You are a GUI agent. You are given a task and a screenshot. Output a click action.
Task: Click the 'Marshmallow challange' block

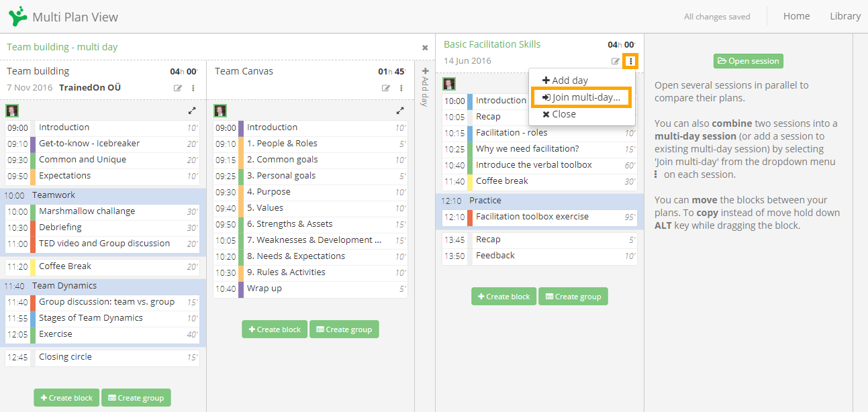tap(87, 211)
